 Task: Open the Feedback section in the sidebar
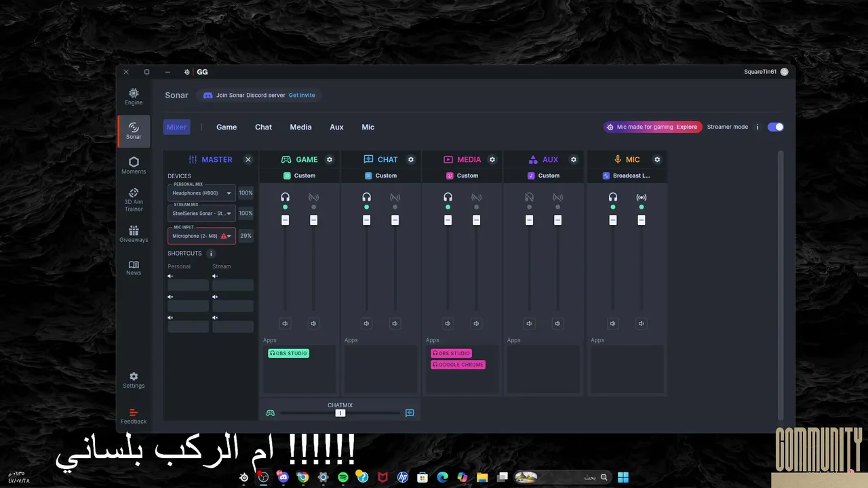click(134, 416)
